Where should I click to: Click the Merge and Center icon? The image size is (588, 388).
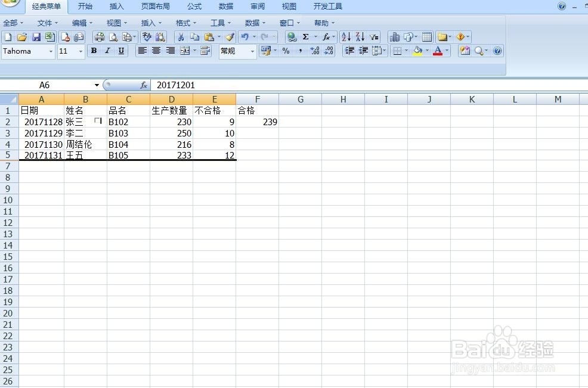185,51
